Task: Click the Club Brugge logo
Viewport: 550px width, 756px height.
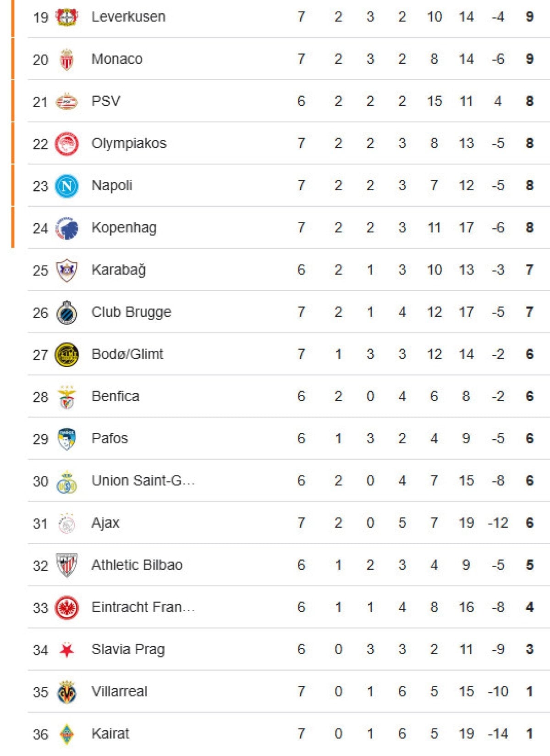Action: coord(66,313)
